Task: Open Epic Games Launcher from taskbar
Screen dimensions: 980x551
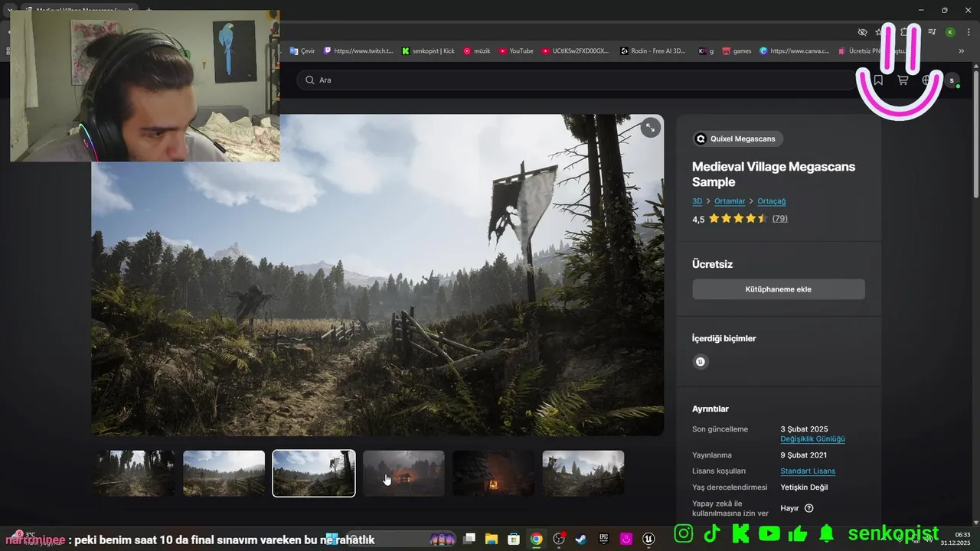Action: (604, 539)
